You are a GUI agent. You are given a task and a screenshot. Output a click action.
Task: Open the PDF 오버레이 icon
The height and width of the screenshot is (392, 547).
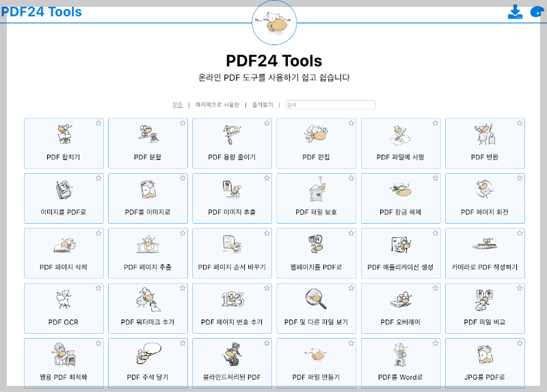tap(401, 300)
